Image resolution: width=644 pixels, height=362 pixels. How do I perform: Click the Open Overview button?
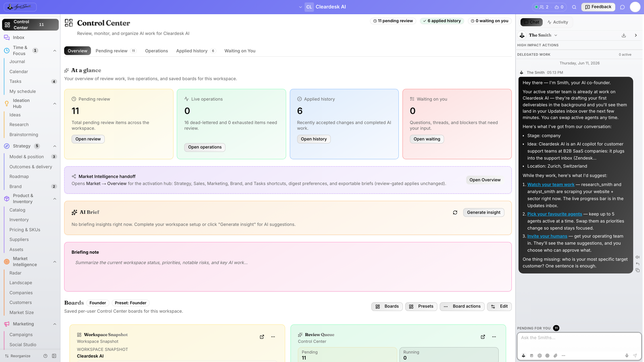coord(485,180)
